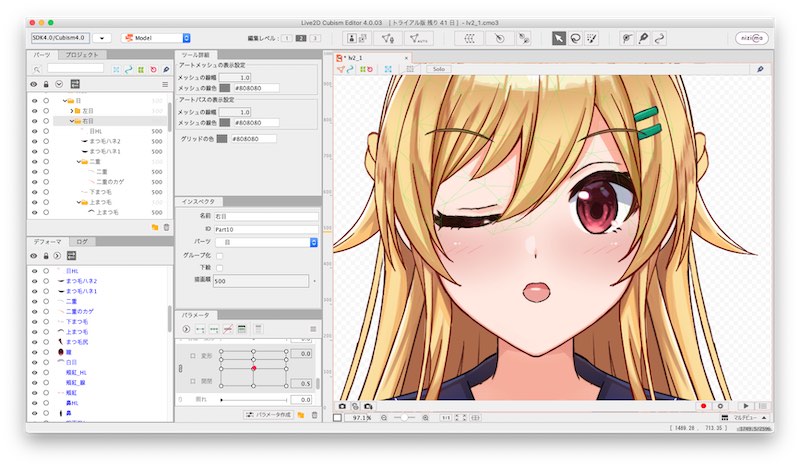Click the focus-on-selection icon in canvas toolbar
Image resolution: width=800 pixels, height=467 pixels.
point(388,69)
